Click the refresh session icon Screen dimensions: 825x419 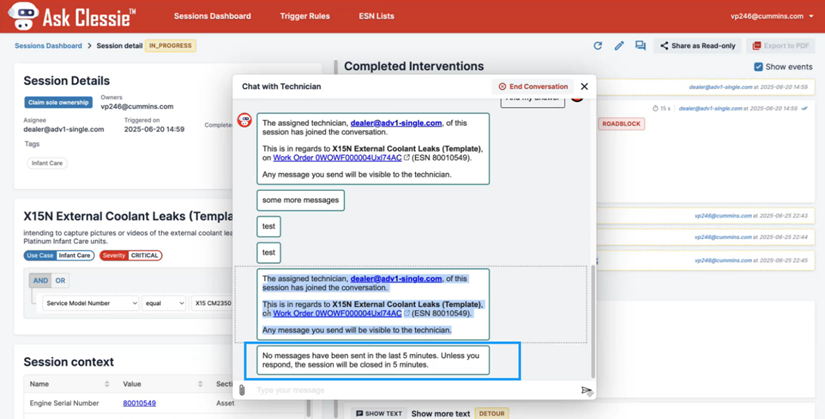pyautogui.click(x=598, y=46)
